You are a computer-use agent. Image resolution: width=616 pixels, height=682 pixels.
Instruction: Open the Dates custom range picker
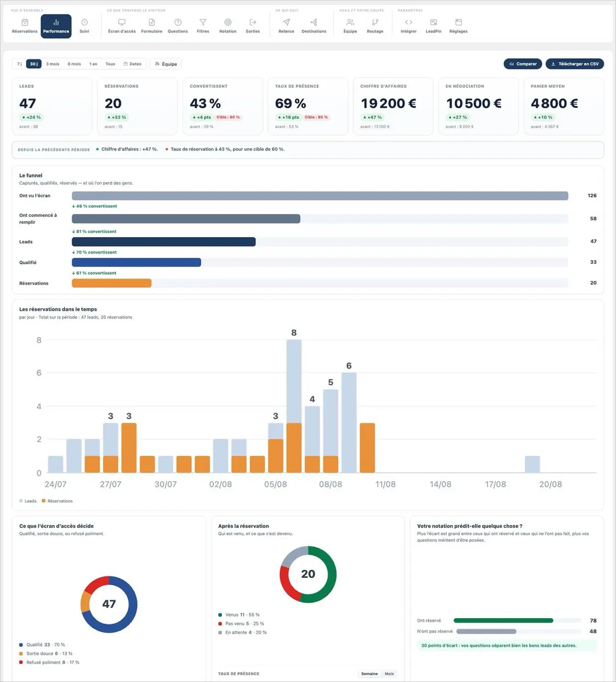pos(133,64)
